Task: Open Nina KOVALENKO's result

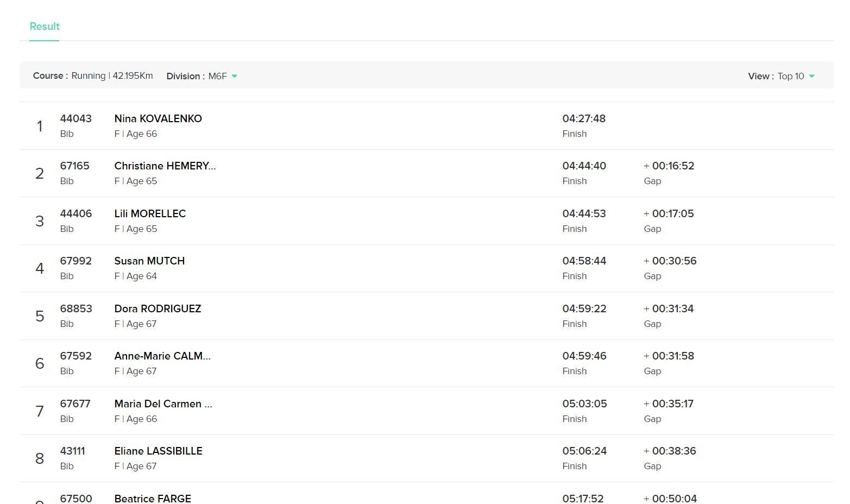Action: pos(158,118)
